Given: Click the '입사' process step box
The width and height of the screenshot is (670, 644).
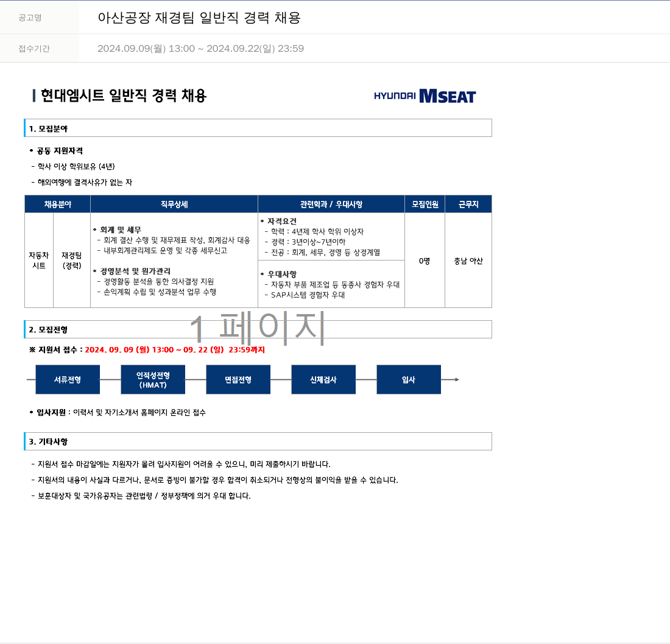Looking at the screenshot, I should click(x=409, y=379).
